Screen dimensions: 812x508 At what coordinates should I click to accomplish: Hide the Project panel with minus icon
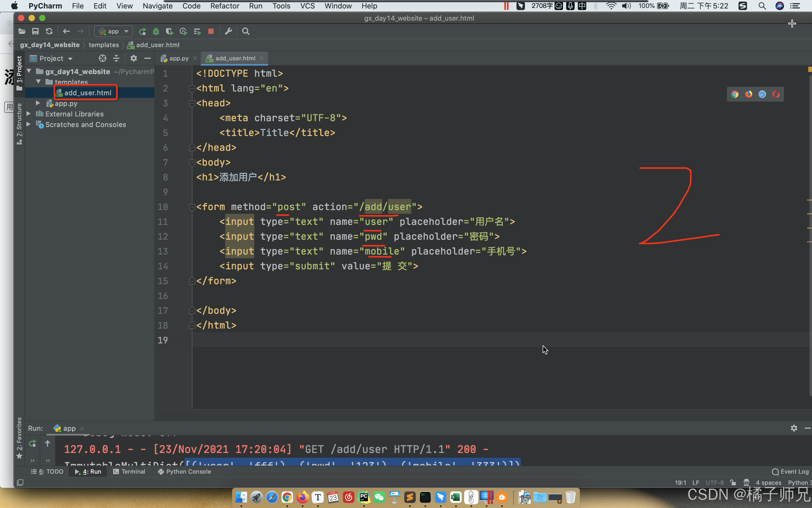147,58
